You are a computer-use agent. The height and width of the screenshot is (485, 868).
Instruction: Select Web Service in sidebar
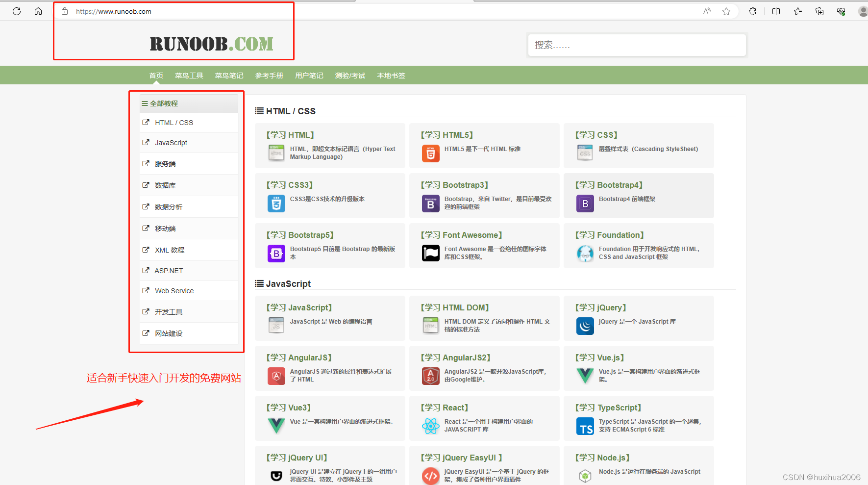[x=189, y=291]
